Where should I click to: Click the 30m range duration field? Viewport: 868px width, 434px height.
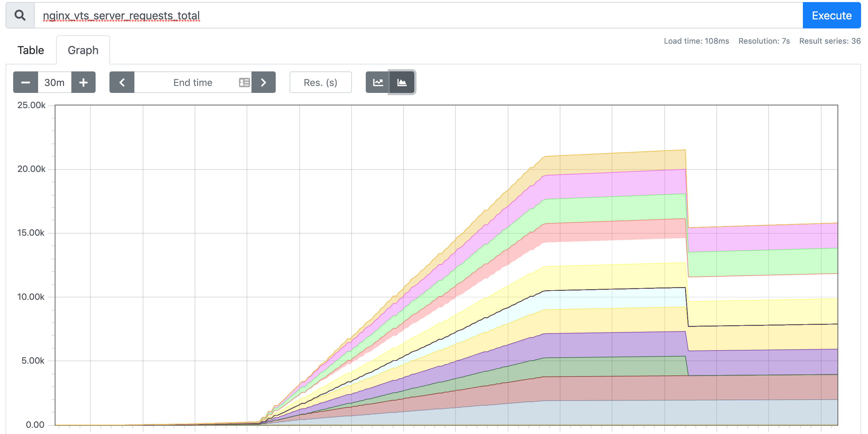54,83
